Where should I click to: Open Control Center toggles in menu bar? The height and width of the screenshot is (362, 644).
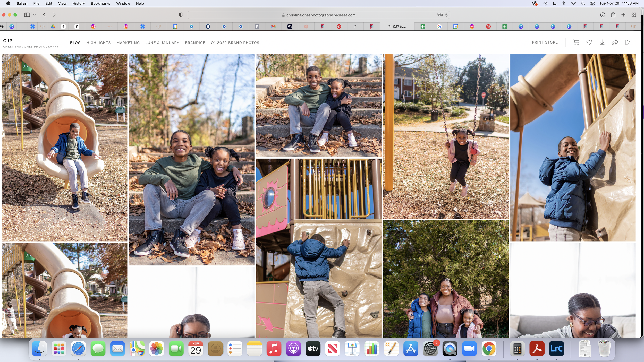click(x=592, y=3)
